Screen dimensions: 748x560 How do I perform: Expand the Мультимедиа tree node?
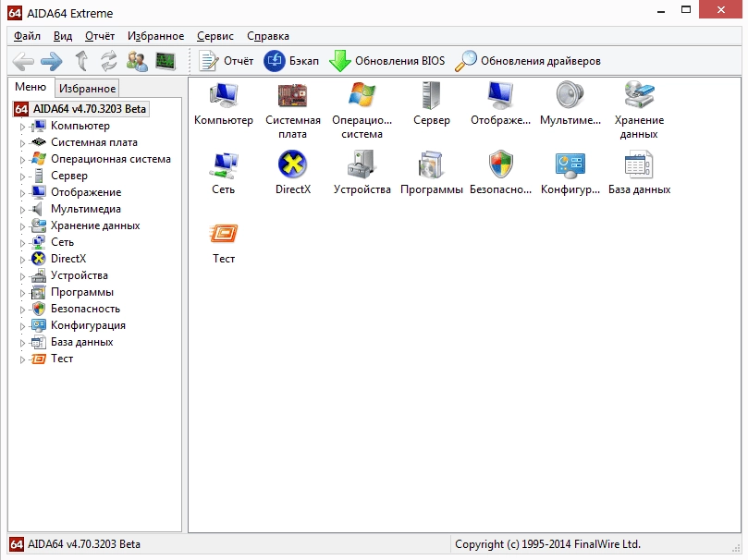pyautogui.click(x=22, y=210)
